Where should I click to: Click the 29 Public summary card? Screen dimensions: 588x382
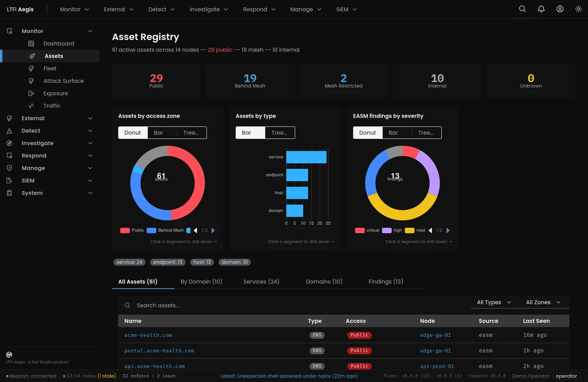156,81
